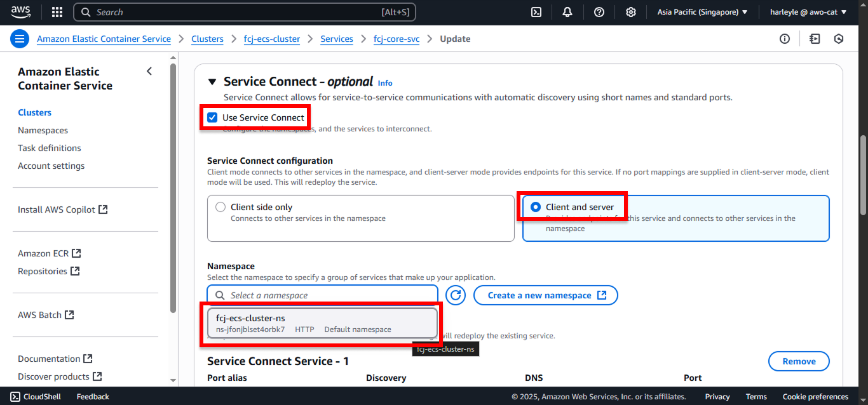This screenshot has height=405, width=868.
Task: Open the fcj-core-svc breadcrumb
Action: tap(397, 39)
